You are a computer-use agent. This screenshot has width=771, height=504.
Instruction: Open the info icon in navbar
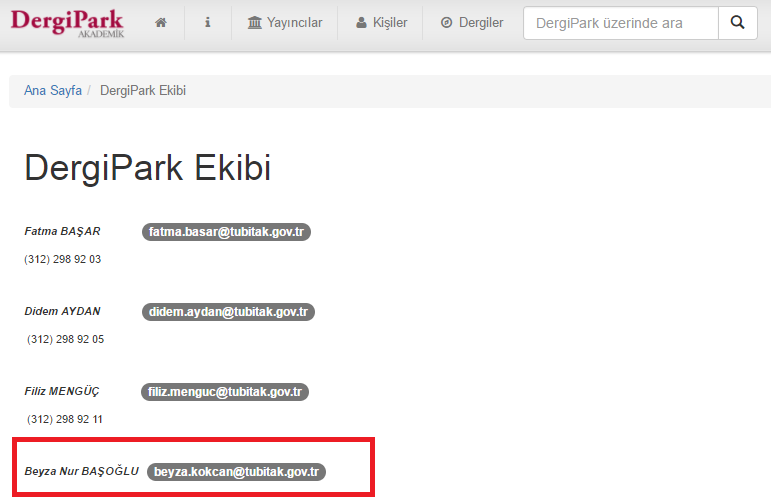[207, 23]
